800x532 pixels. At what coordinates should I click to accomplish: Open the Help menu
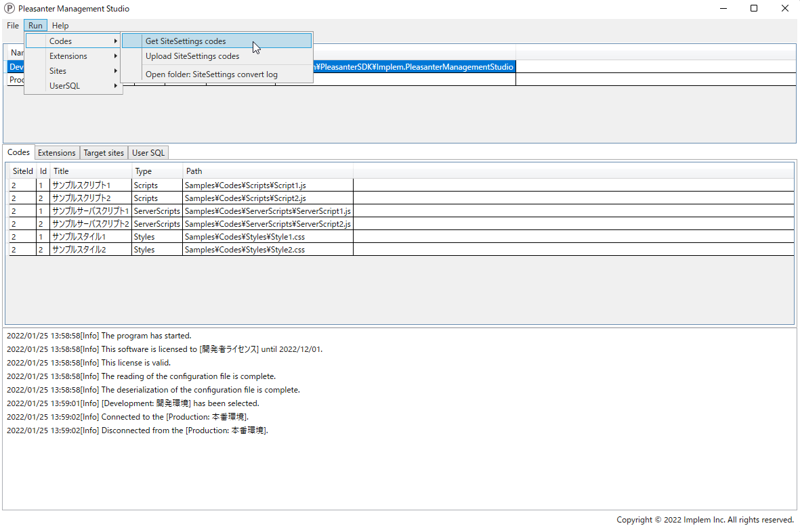click(60, 26)
